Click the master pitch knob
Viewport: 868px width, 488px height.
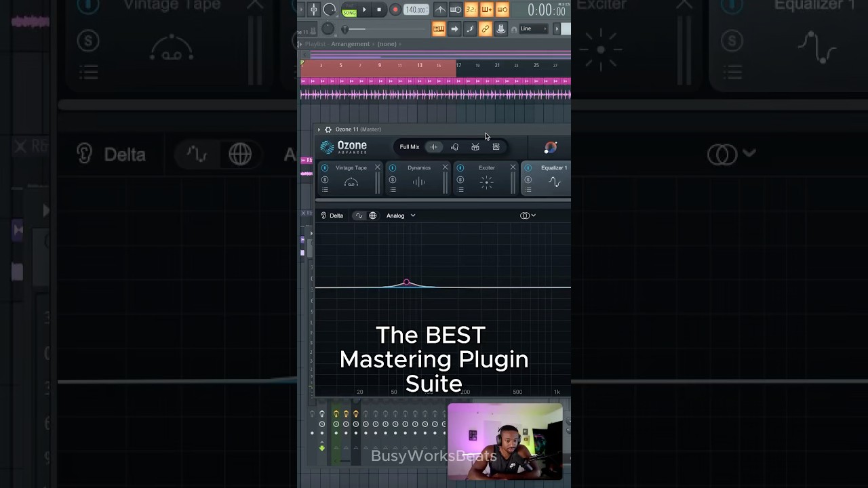[328, 28]
